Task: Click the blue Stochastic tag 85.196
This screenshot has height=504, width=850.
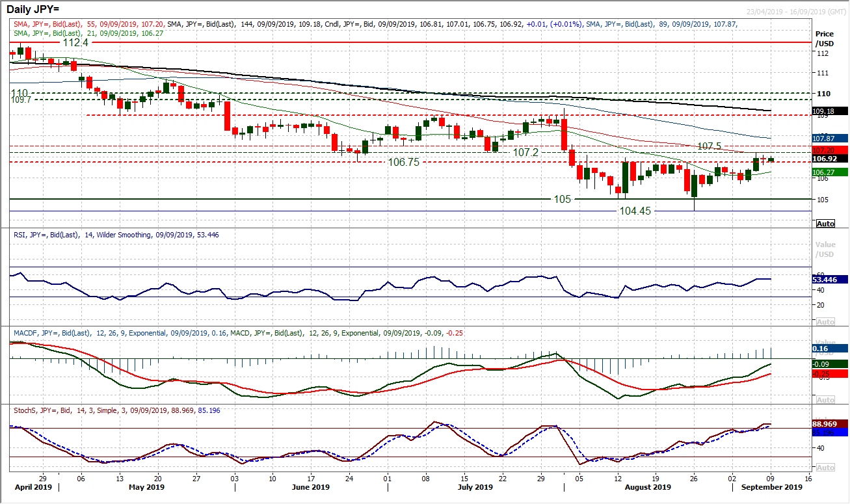Action: 830,431
